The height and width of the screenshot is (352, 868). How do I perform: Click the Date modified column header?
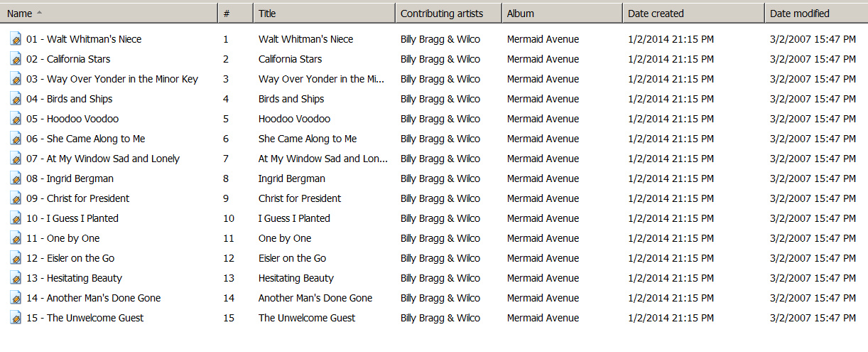816,13
